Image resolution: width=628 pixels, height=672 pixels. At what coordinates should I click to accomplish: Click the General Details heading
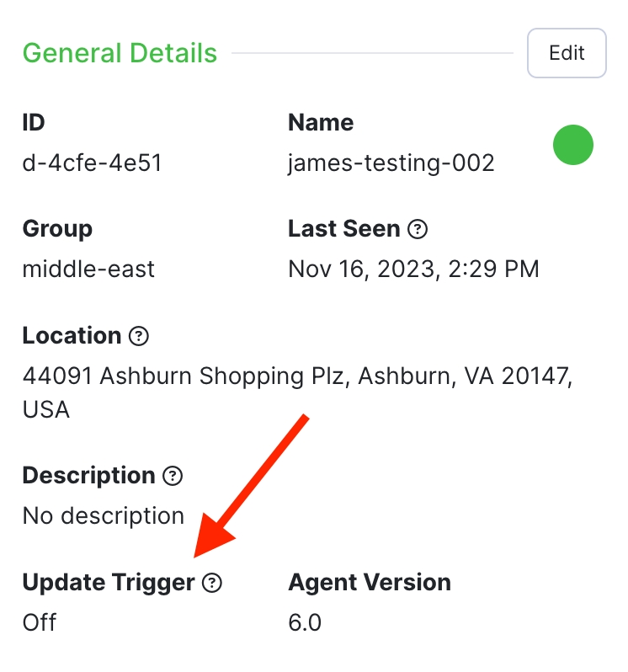pyautogui.click(x=120, y=53)
